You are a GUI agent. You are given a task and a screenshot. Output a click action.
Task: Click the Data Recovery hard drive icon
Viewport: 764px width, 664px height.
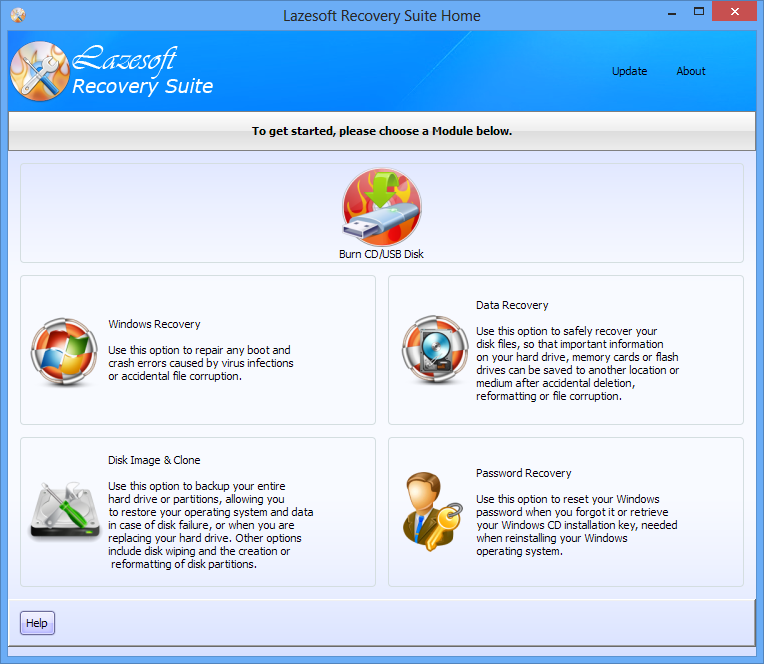[435, 349]
